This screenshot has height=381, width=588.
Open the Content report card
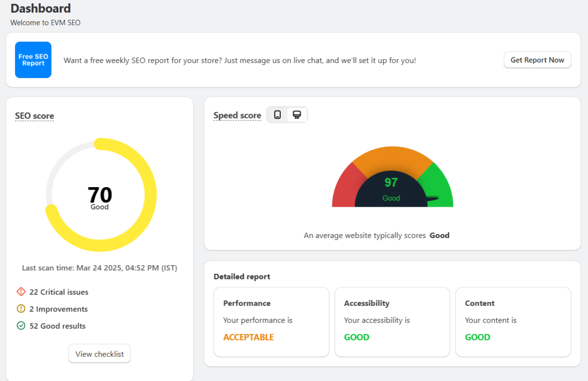point(513,322)
